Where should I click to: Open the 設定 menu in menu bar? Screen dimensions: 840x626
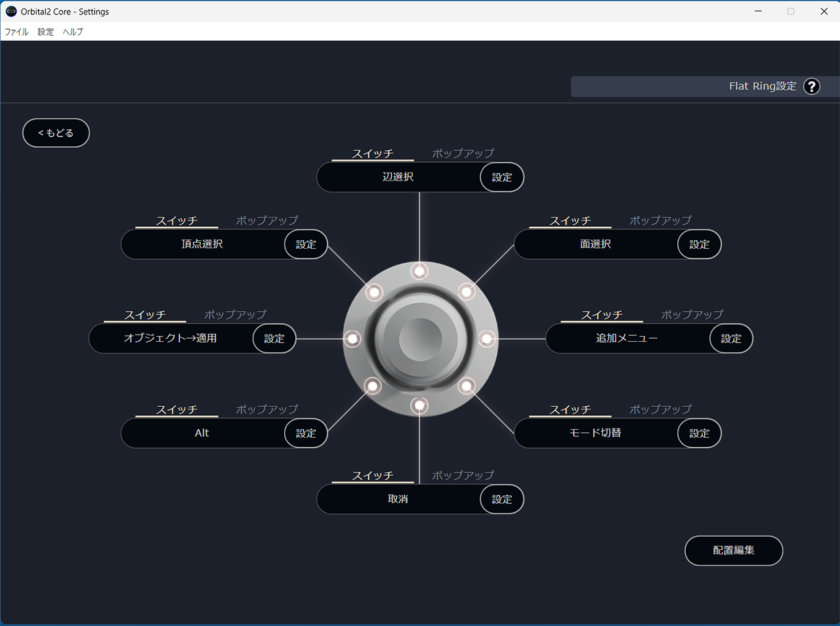point(46,31)
